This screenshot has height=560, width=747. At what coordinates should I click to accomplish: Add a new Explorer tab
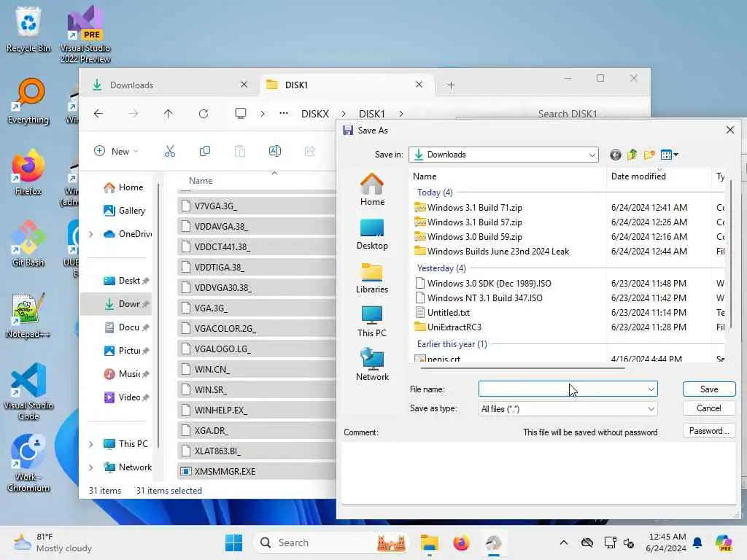click(x=451, y=85)
